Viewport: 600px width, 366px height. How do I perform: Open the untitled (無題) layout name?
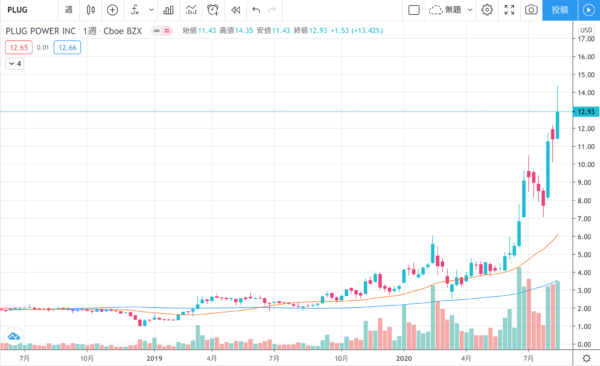[453, 10]
